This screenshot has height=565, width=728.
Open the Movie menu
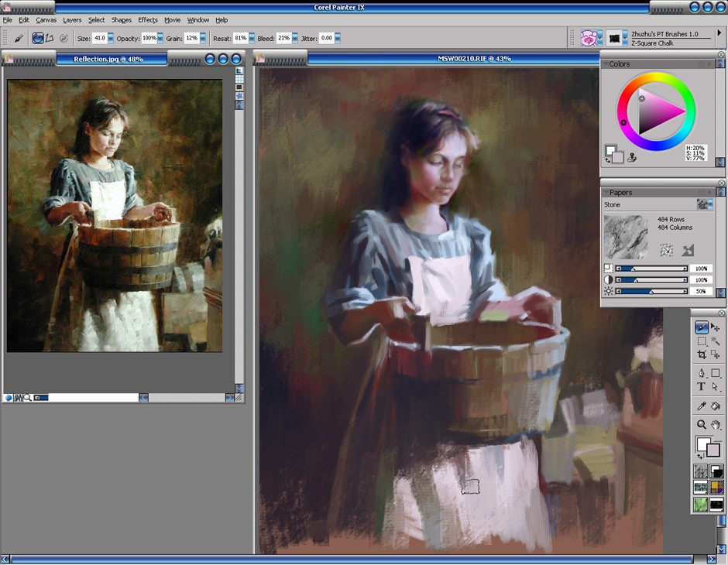(172, 20)
